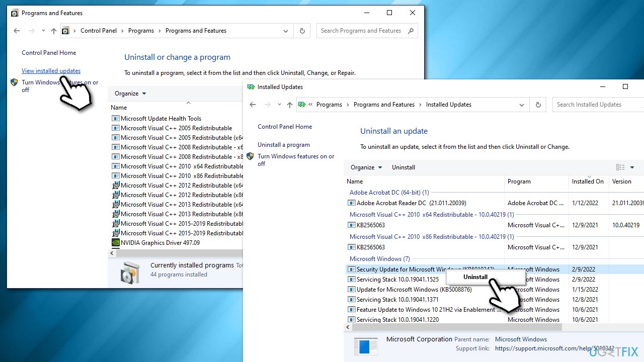Click Programs and Features breadcrumb in Installed Updates

click(x=384, y=105)
